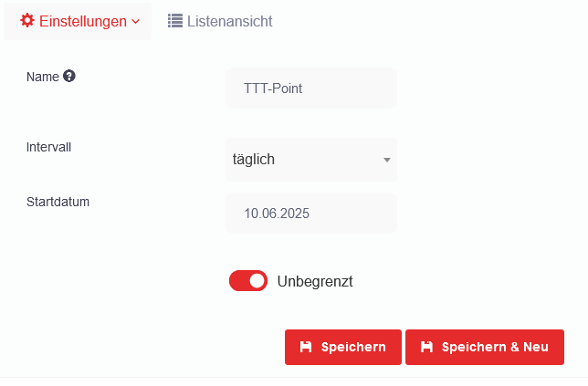The image size is (588, 386).
Task: Disable the Unbegrenzt toggle switch
Action: pos(247,281)
